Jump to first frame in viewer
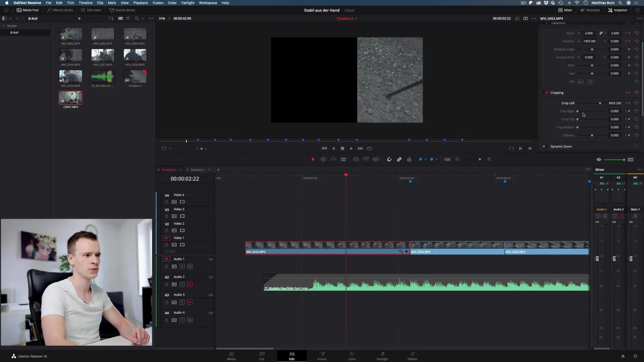The height and width of the screenshot is (362, 644). coord(324,148)
